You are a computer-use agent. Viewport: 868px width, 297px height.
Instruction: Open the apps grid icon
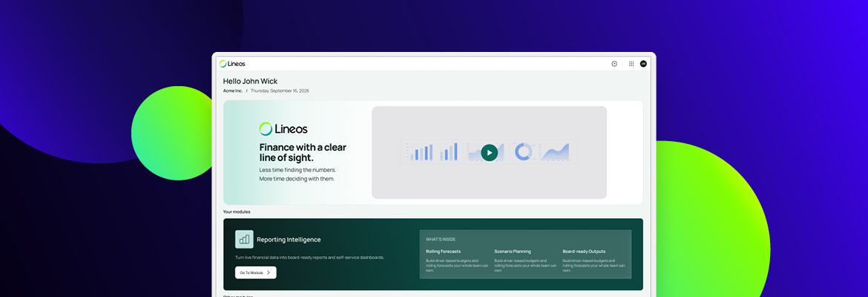(x=631, y=64)
